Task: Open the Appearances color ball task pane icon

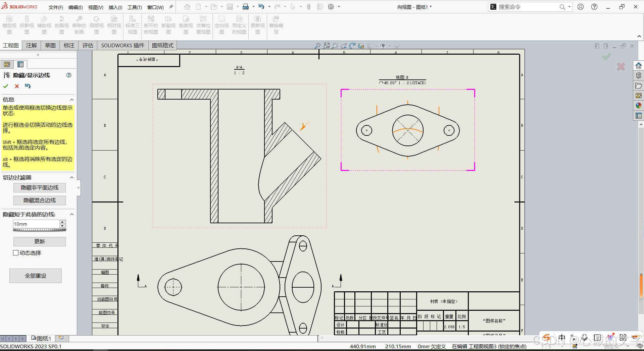Action: [x=639, y=106]
